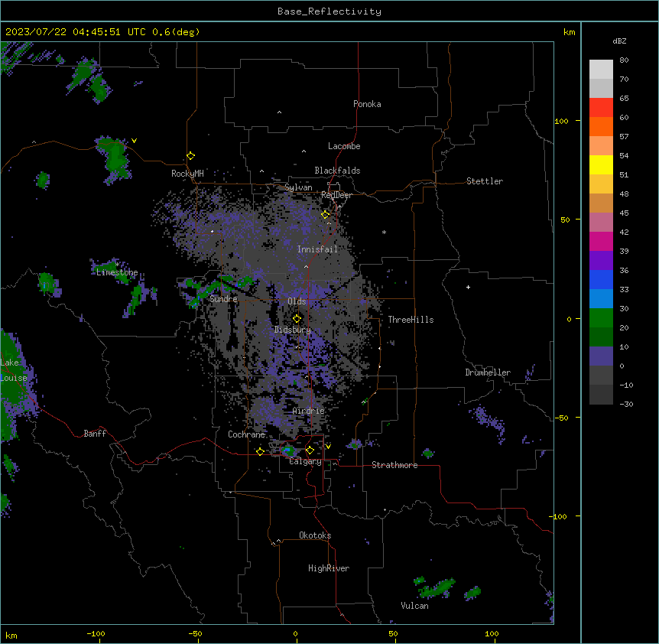This screenshot has width=659, height=644.
Task: Click the Cochrane label
Action: (246, 434)
